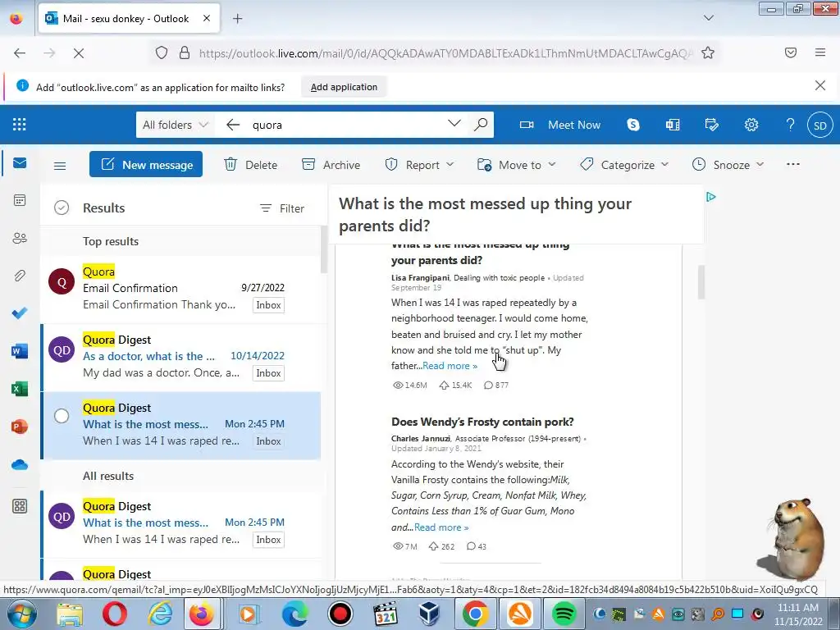The height and width of the screenshot is (630, 840).
Task: Open a new Firefox tab
Action: [237, 19]
